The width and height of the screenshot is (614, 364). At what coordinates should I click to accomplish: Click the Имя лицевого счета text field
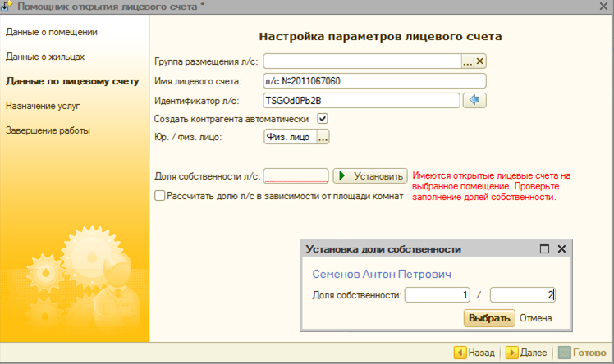pos(374,80)
